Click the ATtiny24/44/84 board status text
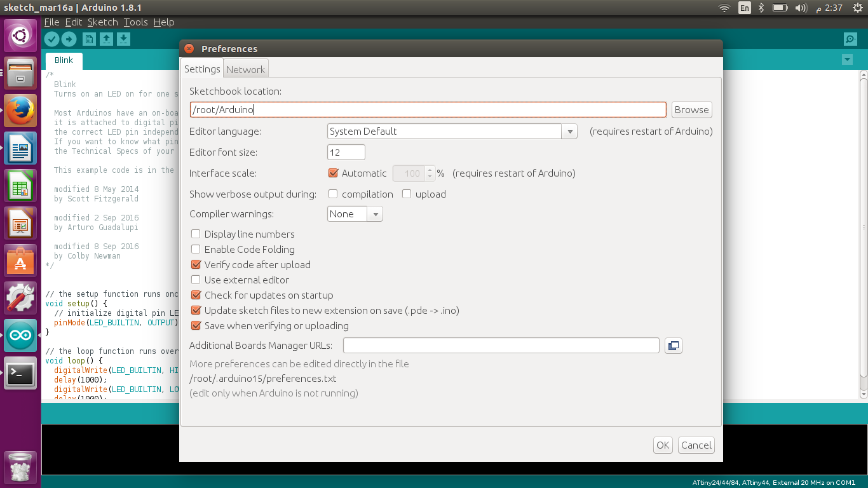The image size is (868, 488). pos(774,482)
